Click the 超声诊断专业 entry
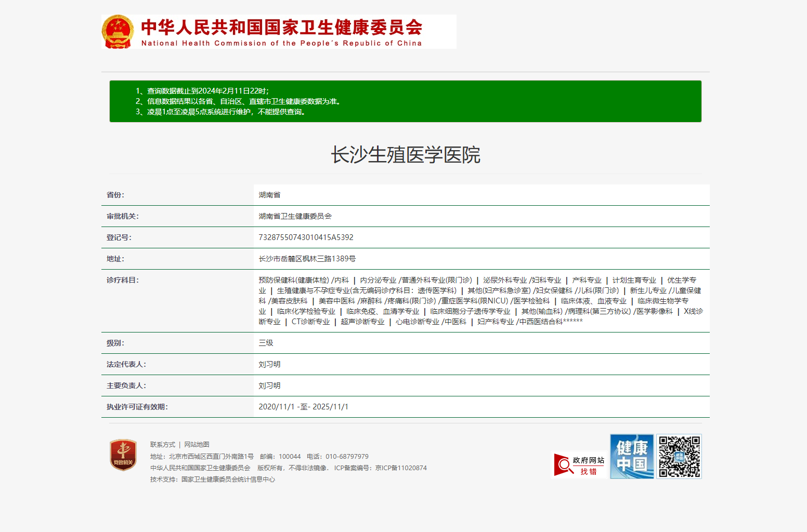 (x=363, y=322)
